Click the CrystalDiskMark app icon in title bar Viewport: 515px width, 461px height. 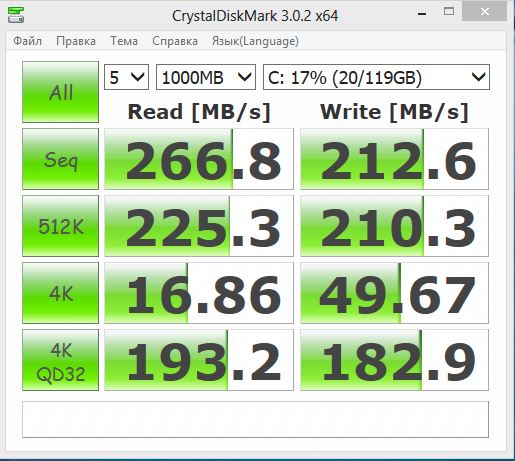(x=16, y=15)
